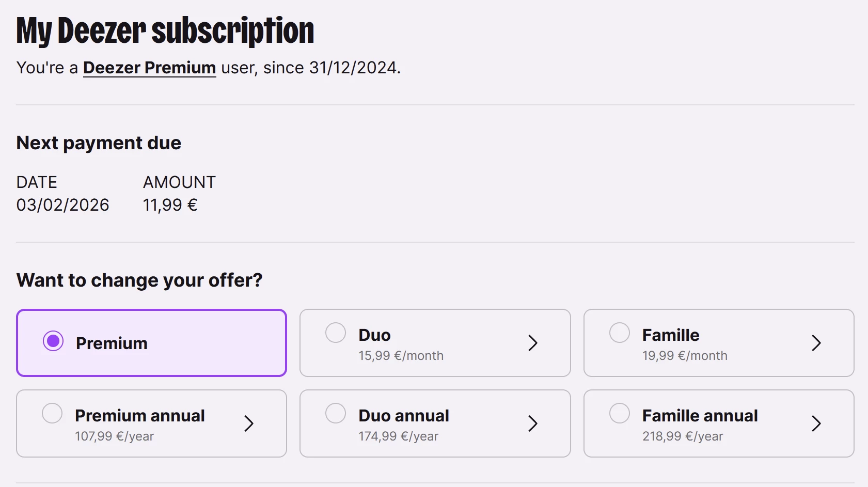The image size is (868, 487).
Task: Choose the Duo annual radio button
Action: (x=336, y=413)
